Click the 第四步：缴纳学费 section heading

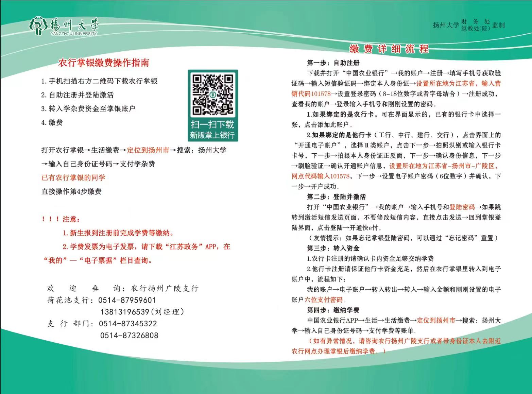(333, 310)
